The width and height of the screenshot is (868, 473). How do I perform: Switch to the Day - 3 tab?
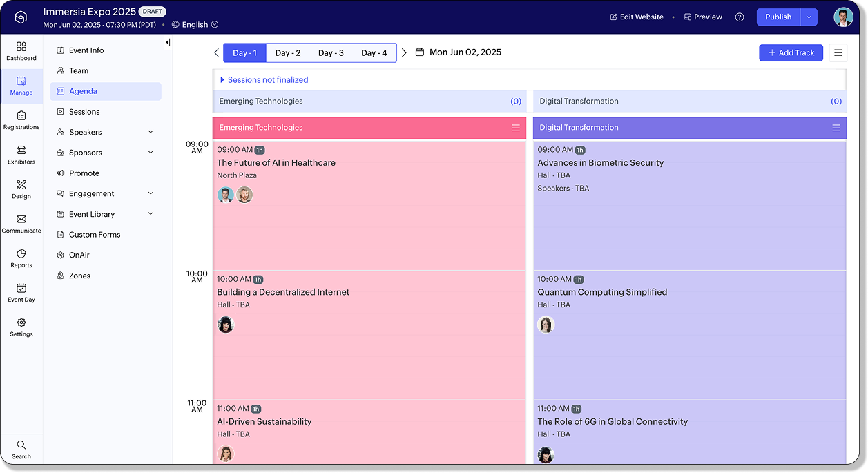(x=331, y=52)
